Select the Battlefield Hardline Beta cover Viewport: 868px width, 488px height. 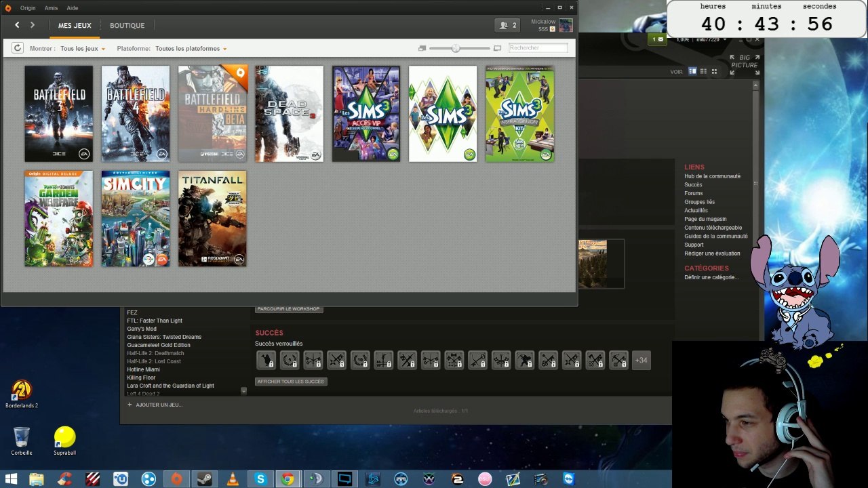[212, 114]
